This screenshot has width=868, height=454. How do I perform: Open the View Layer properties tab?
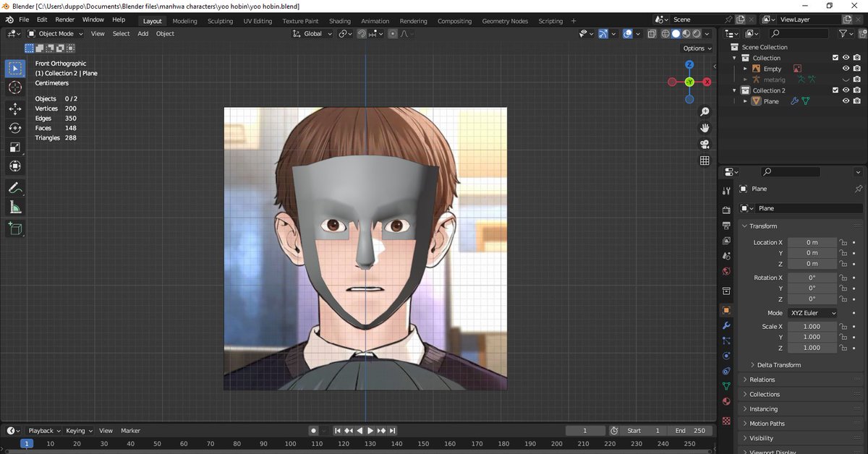click(726, 241)
